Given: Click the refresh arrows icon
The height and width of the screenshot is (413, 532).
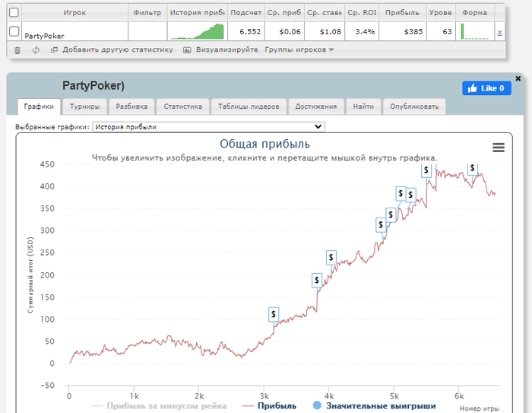Looking at the screenshot, I should [36, 50].
